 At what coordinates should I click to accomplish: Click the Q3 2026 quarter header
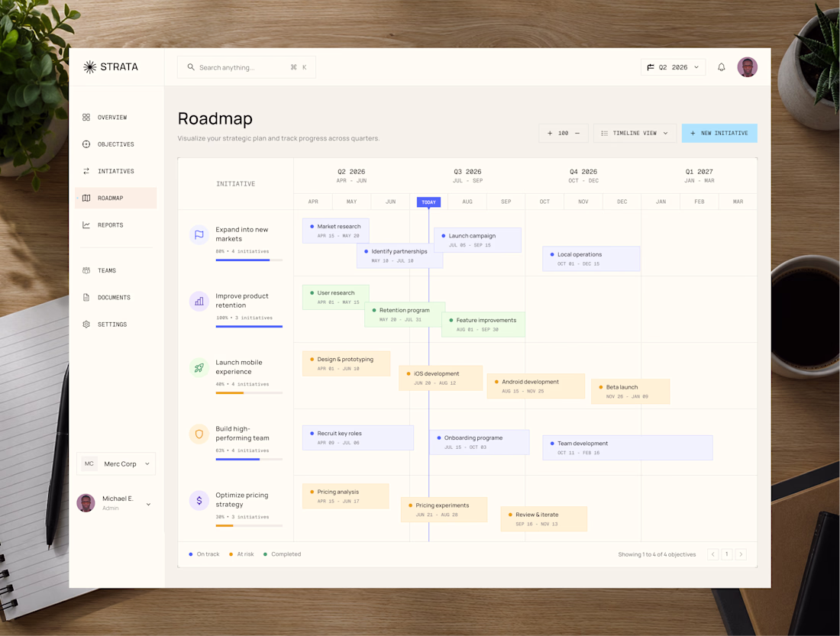coord(467,176)
